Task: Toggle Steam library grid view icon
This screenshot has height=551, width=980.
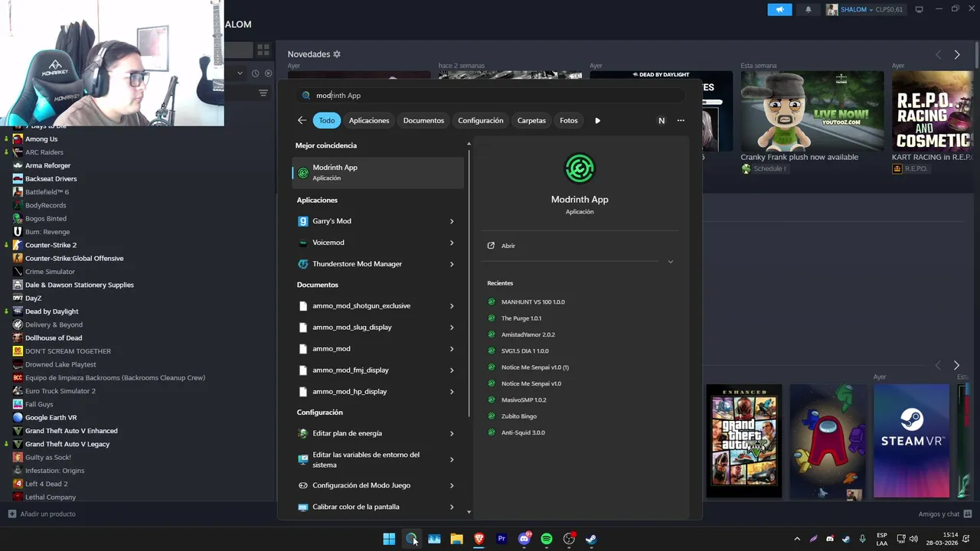Action: pyautogui.click(x=263, y=50)
